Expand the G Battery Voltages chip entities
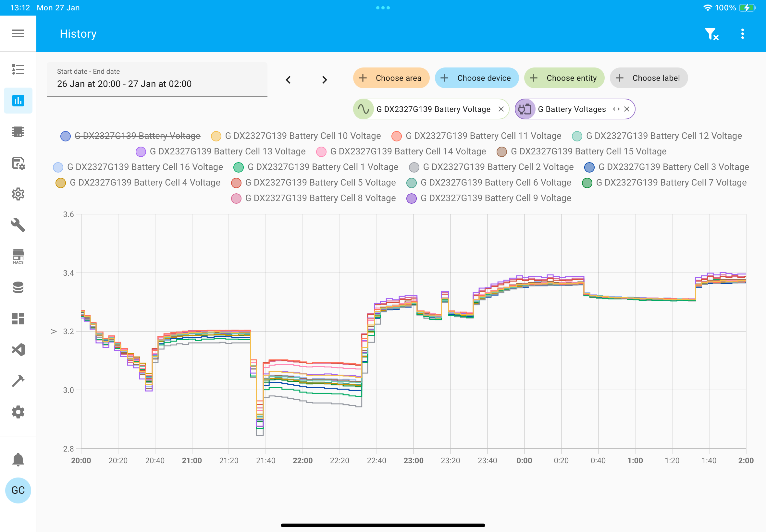This screenshot has width=766, height=532. point(616,109)
